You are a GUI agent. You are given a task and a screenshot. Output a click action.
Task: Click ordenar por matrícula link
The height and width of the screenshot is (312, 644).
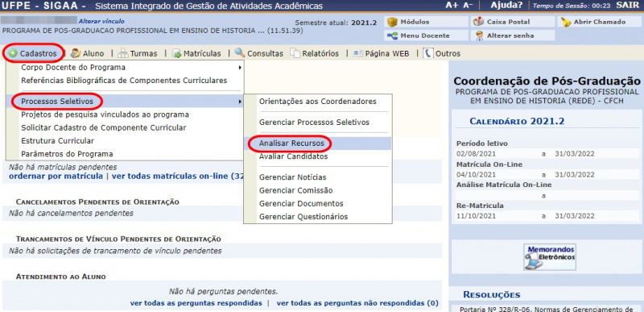pos(56,176)
